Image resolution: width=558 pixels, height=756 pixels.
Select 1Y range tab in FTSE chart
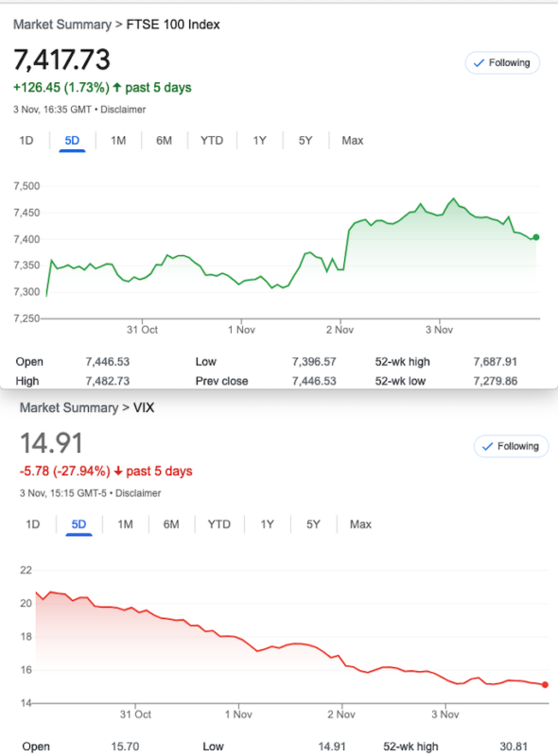tap(260, 141)
